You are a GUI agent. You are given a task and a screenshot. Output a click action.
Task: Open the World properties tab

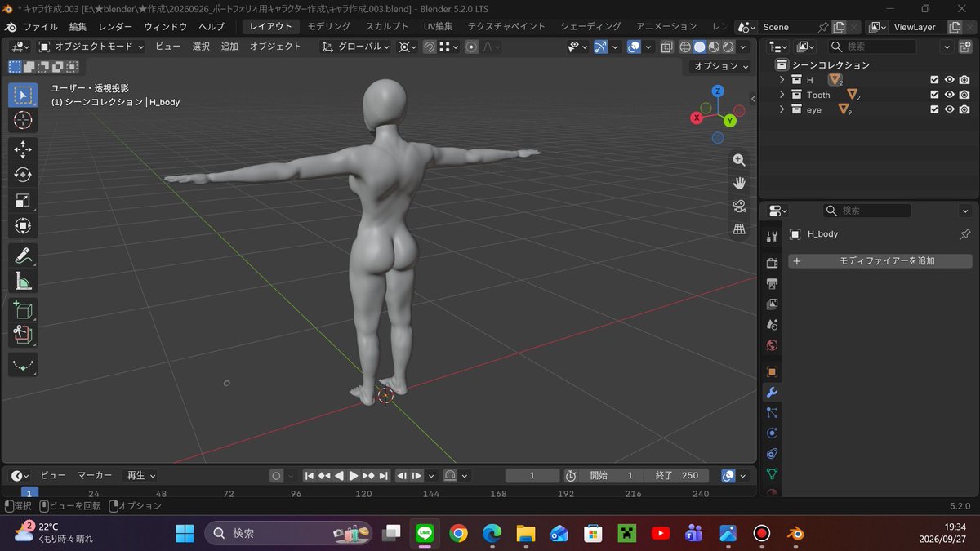pyautogui.click(x=772, y=344)
